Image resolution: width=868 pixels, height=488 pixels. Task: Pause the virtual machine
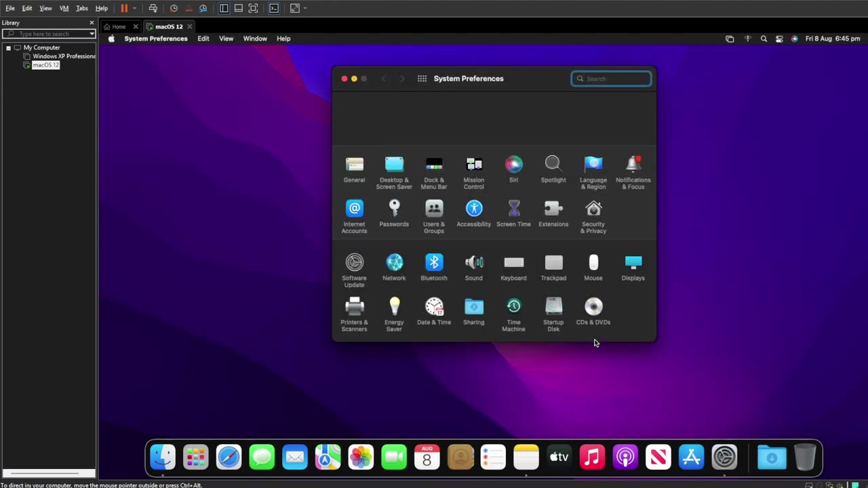[124, 8]
